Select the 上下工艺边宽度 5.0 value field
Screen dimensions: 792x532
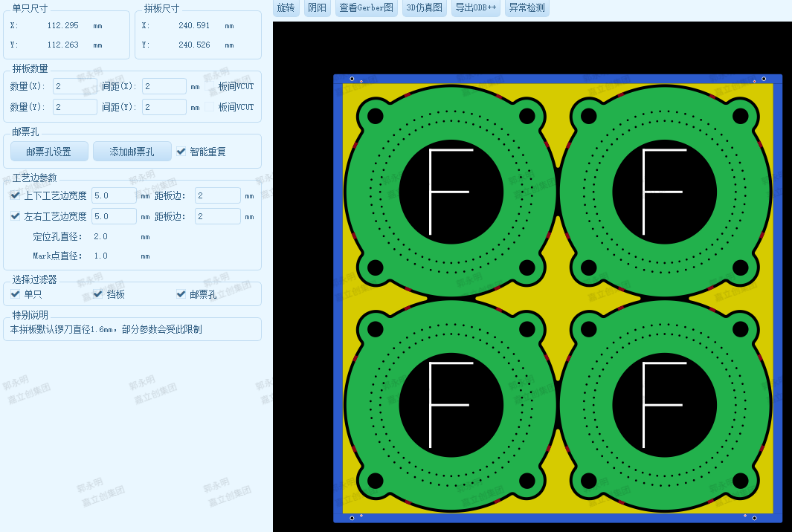point(114,195)
